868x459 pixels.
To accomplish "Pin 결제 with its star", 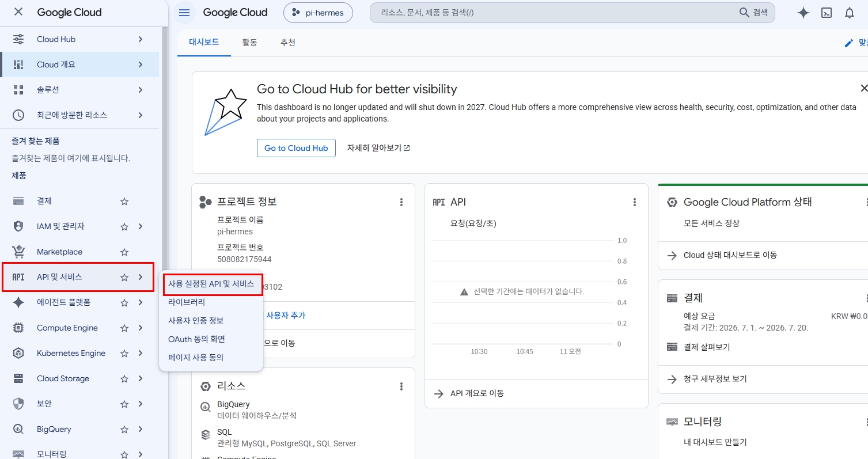I will click(x=124, y=202).
